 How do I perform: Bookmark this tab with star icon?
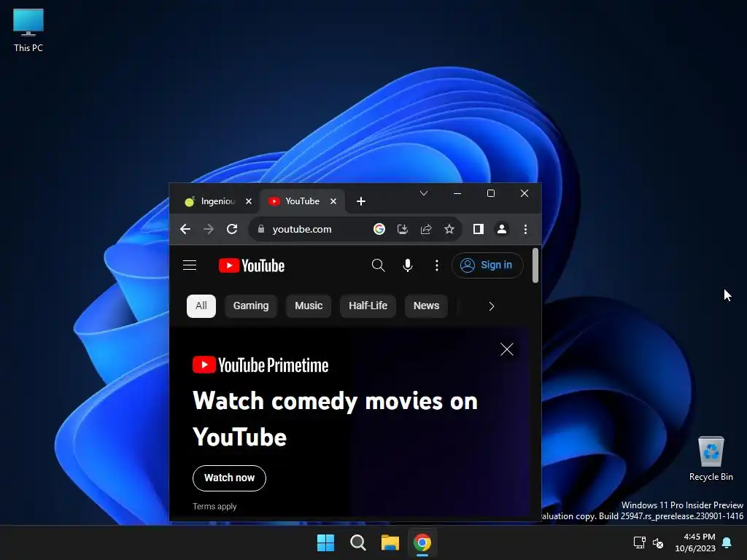pos(449,229)
